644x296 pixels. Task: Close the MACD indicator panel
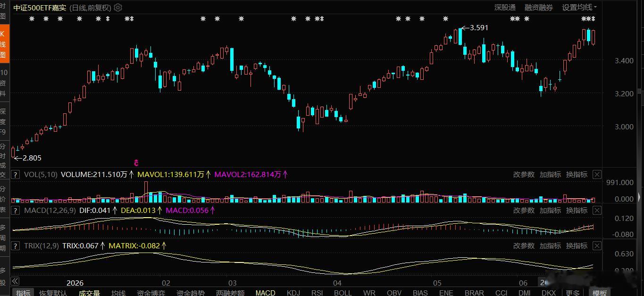click(x=597, y=210)
